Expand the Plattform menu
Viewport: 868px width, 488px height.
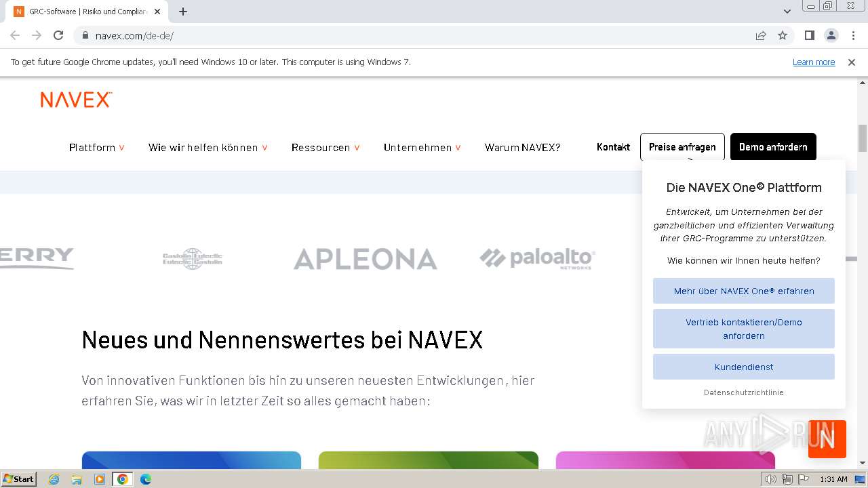pos(97,147)
